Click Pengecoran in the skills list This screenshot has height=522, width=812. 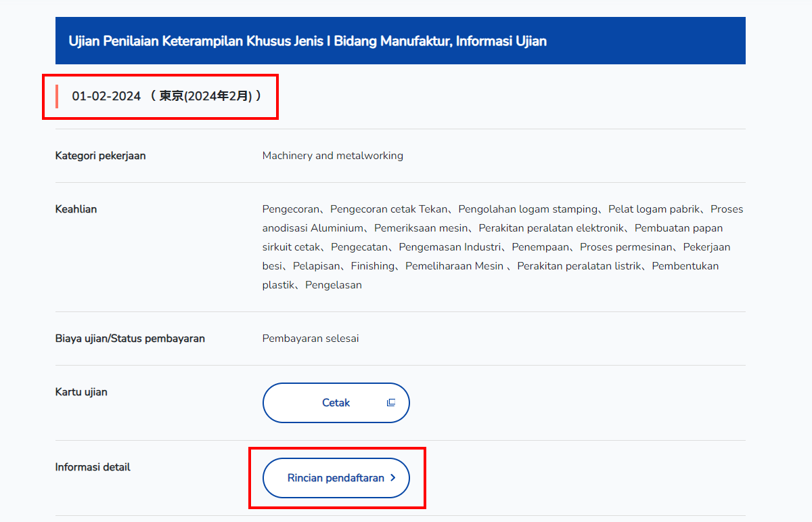[x=290, y=209]
